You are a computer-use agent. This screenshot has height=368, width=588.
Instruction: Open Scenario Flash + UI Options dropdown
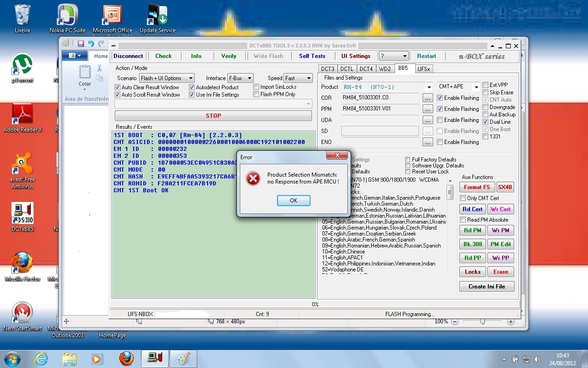(167, 78)
